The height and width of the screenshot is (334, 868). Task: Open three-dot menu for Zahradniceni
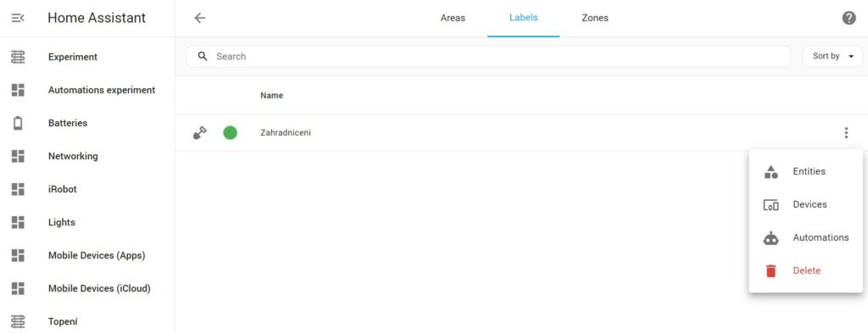pyautogui.click(x=846, y=133)
